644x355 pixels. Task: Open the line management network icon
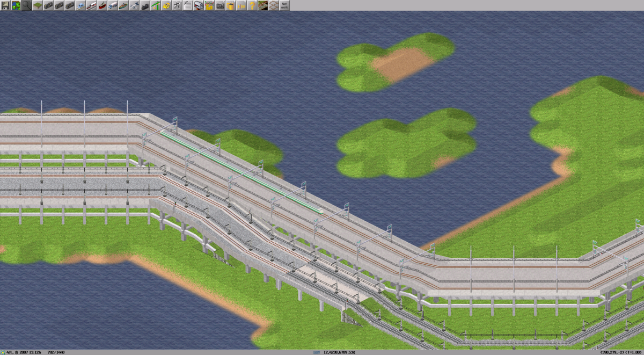[177, 5]
